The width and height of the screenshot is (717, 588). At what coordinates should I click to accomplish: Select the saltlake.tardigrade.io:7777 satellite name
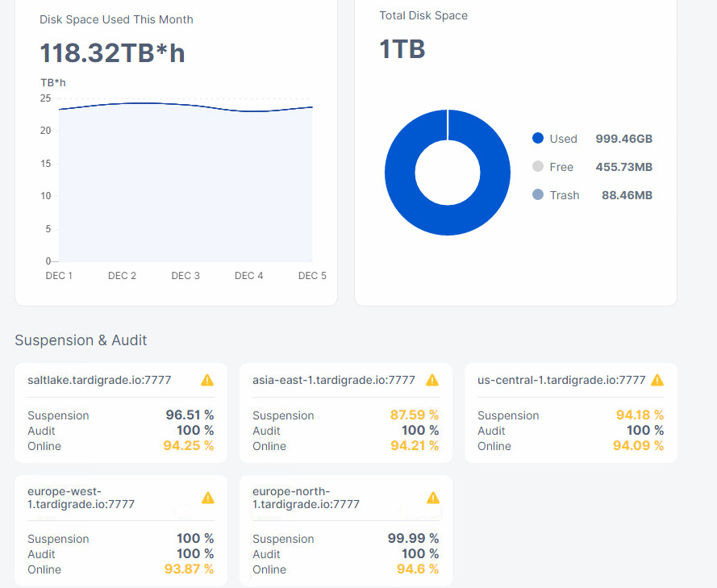[x=99, y=380]
